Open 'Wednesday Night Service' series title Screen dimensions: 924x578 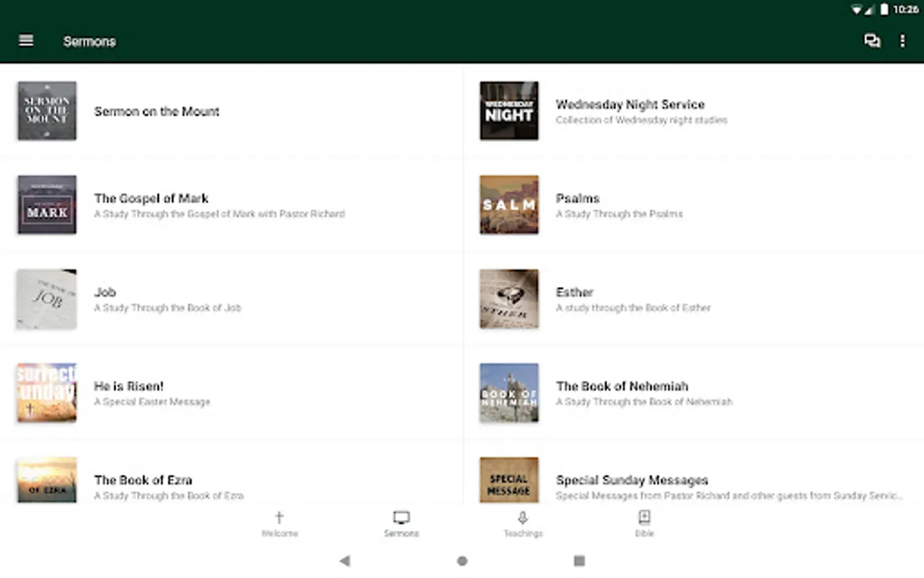coord(630,104)
